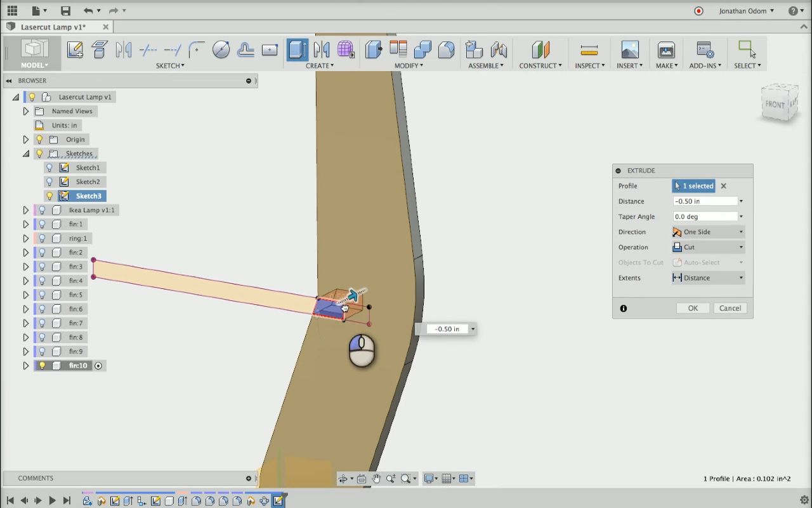Click the Distance input field in Extrude
This screenshot has height=508, width=812.
coord(705,201)
